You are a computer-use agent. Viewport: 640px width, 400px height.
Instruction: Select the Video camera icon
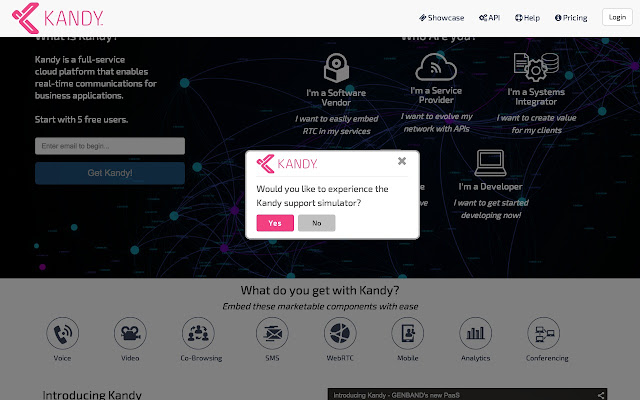130,333
